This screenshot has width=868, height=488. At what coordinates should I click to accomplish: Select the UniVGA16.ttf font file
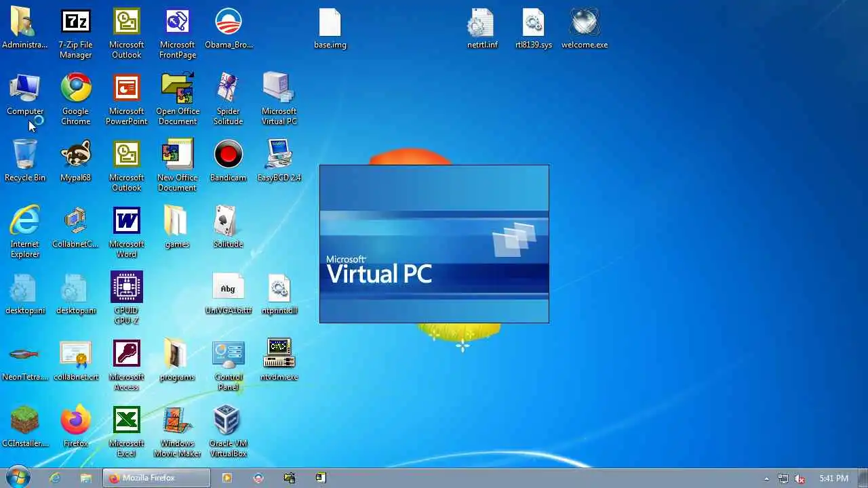tap(228, 294)
